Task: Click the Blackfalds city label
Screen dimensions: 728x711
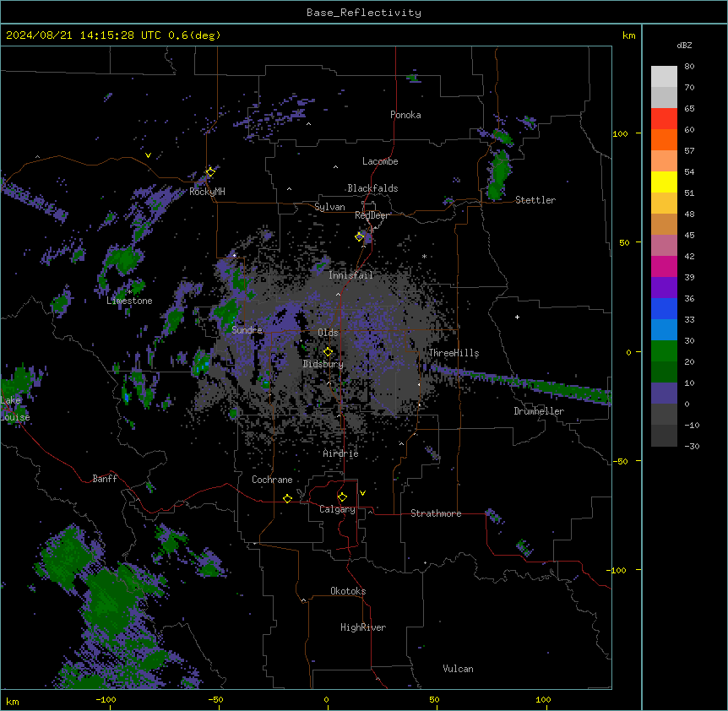Action: (372, 188)
